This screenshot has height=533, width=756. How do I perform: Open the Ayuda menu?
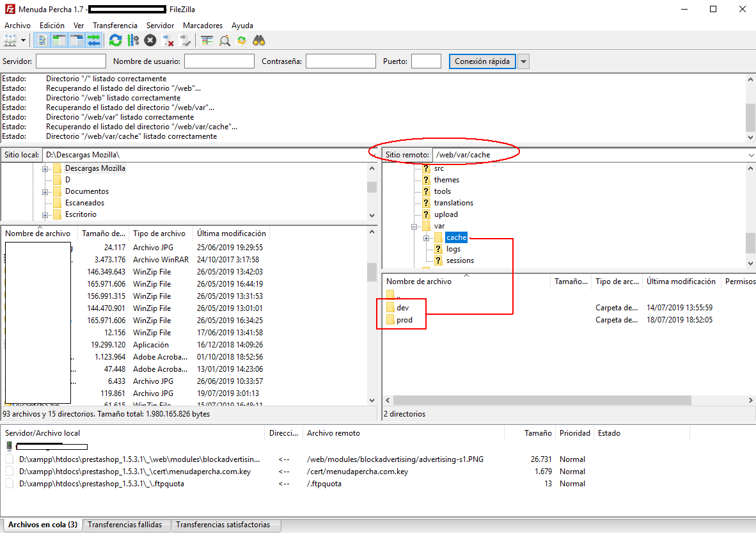coord(242,26)
